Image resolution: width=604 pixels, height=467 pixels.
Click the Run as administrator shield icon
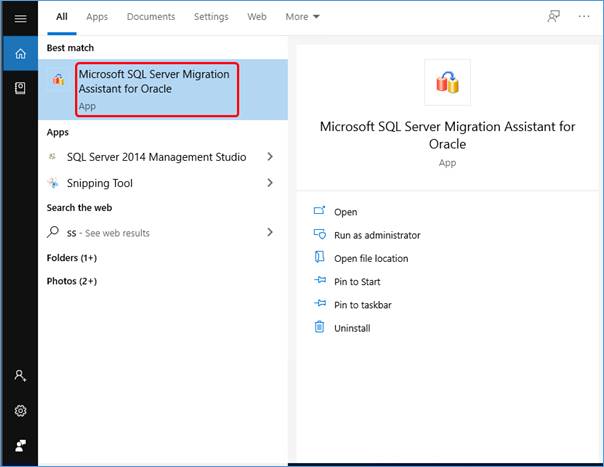[319, 234]
